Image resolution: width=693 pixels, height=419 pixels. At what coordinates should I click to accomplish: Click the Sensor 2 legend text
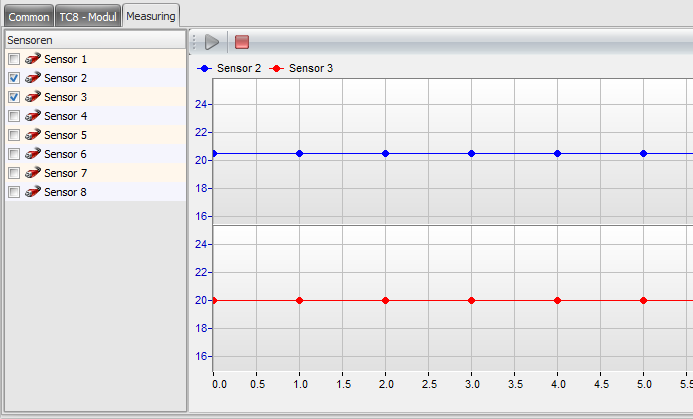(239, 68)
